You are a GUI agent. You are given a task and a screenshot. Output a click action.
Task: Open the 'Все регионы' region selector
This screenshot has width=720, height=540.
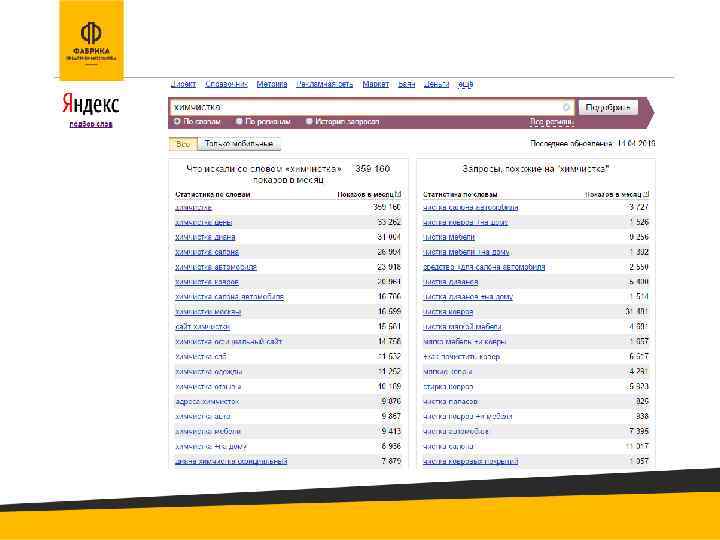tap(551, 122)
